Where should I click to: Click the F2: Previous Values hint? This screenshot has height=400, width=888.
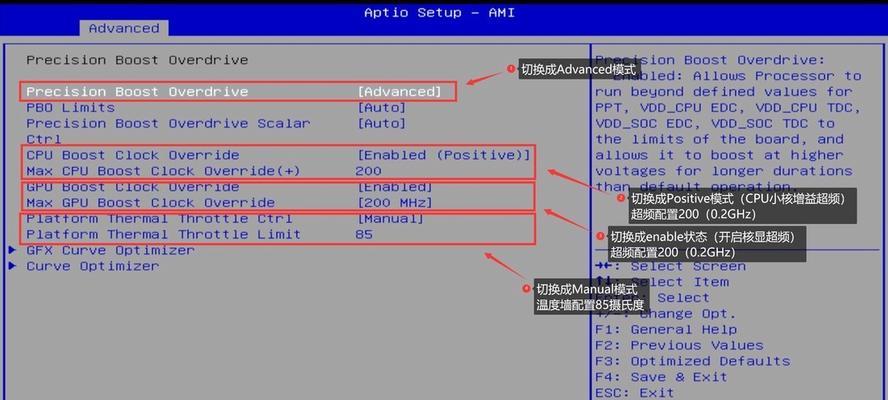pyautogui.click(x=680, y=346)
